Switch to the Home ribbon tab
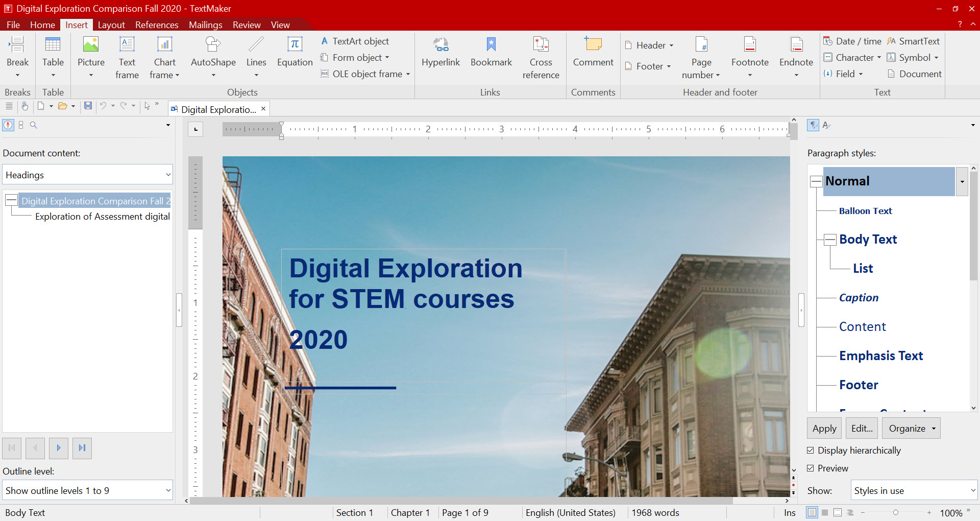 [x=42, y=25]
